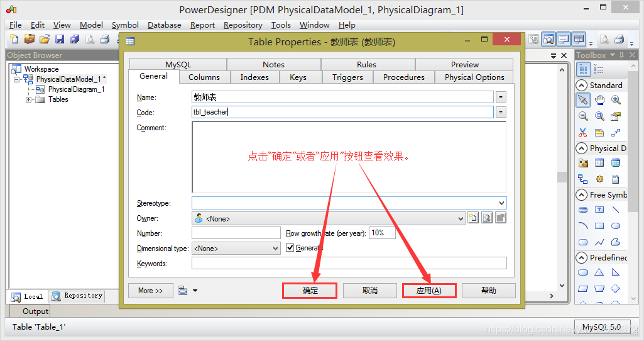
Task: Collapse the Standard toolbox section
Action: click(582, 85)
